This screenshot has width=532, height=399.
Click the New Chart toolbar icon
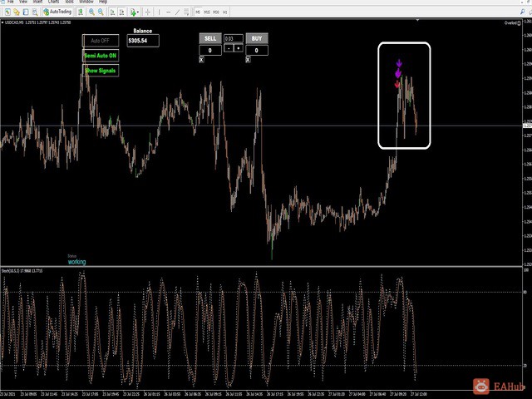point(7,12)
